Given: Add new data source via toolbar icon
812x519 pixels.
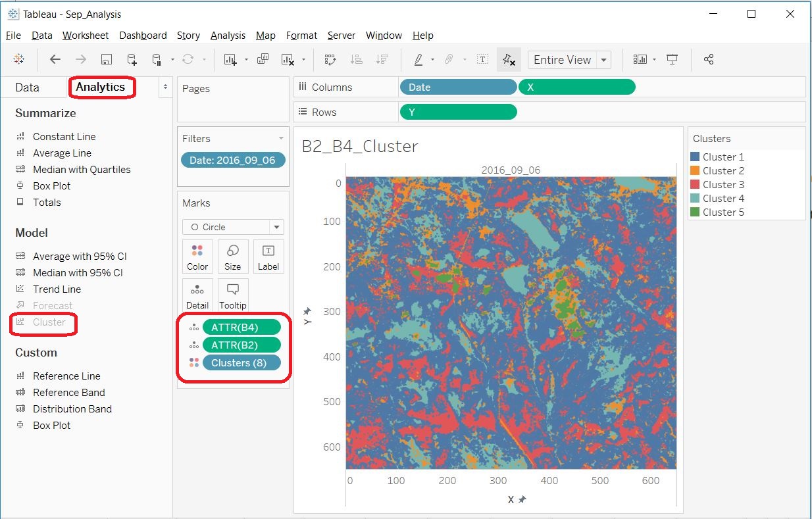Looking at the screenshot, I should (132, 60).
